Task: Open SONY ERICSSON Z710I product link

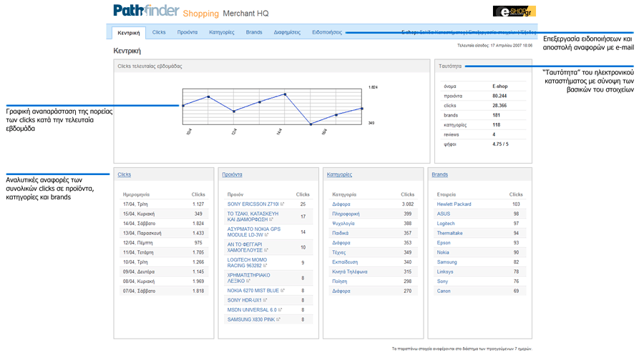Action: pos(253,204)
